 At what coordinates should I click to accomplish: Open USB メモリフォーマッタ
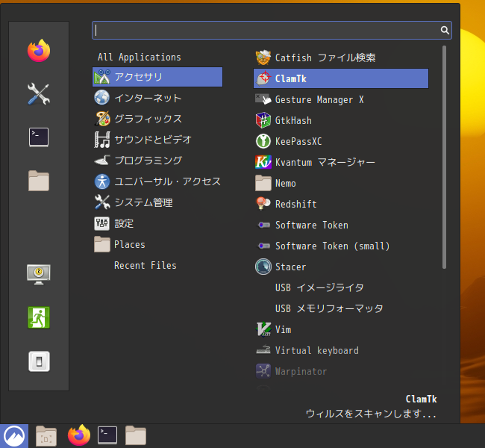341,308
